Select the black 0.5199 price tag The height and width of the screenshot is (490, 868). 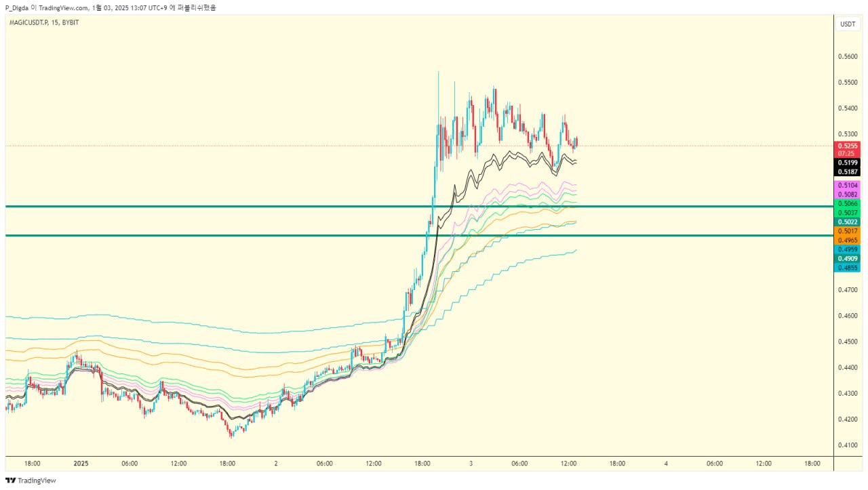click(x=848, y=163)
